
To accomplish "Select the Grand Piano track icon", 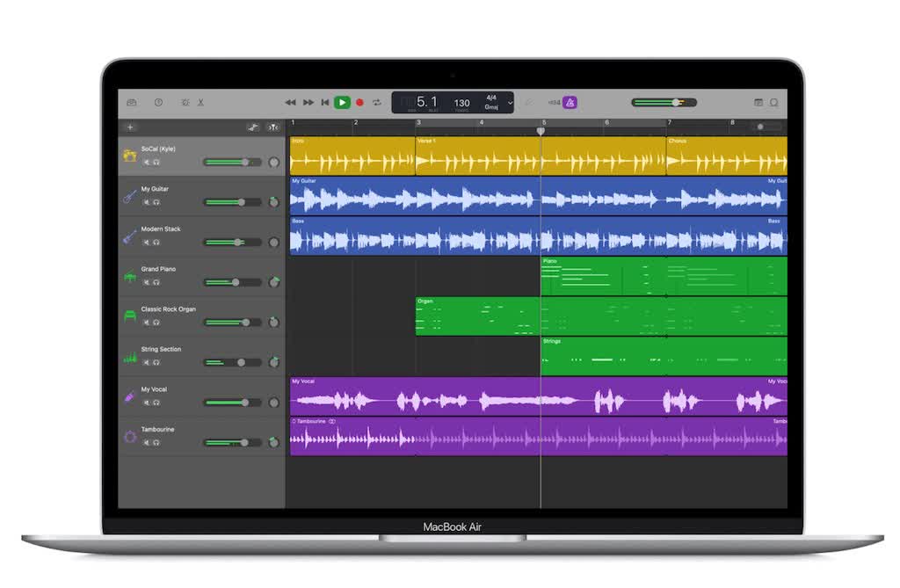I will pyautogui.click(x=129, y=277).
